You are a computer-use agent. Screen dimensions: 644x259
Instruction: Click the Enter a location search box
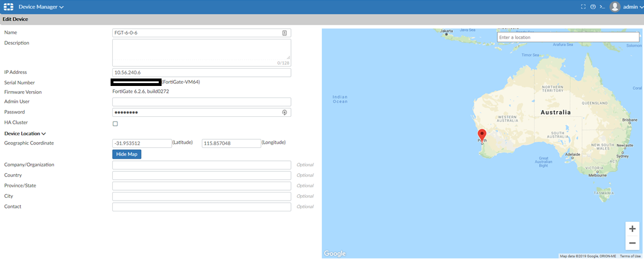click(x=567, y=37)
